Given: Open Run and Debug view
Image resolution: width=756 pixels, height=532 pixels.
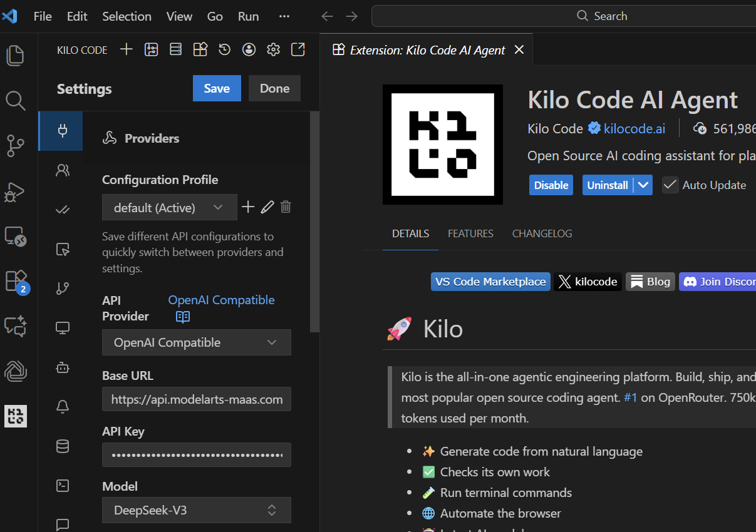Looking at the screenshot, I should pos(16,191).
